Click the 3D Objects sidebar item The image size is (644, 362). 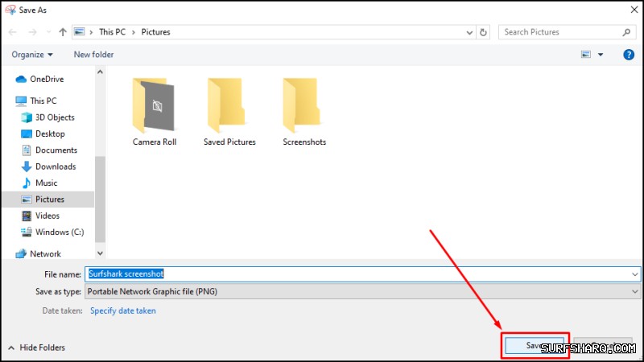pyautogui.click(x=55, y=117)
